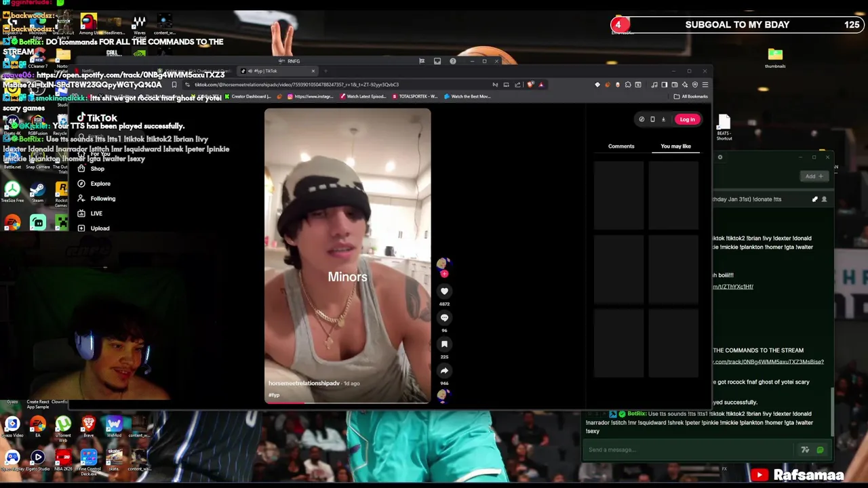Open the TOTALSPORTEK bookmark
This screenshot has height=488, width=868.
[x=415, y=96]
